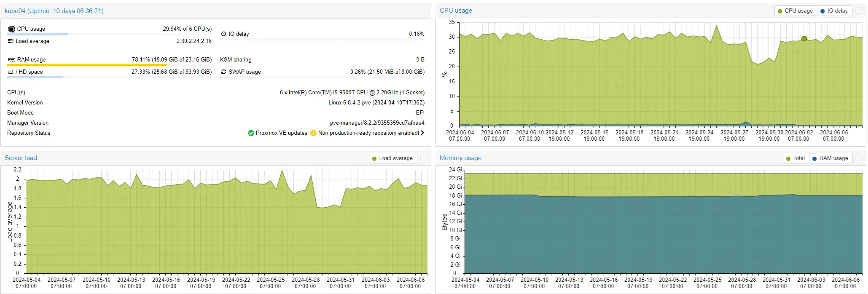Screen dimensions: 868x294
Task: Click round button on Memory usage chart header
Action: click(x=859, y=158)
